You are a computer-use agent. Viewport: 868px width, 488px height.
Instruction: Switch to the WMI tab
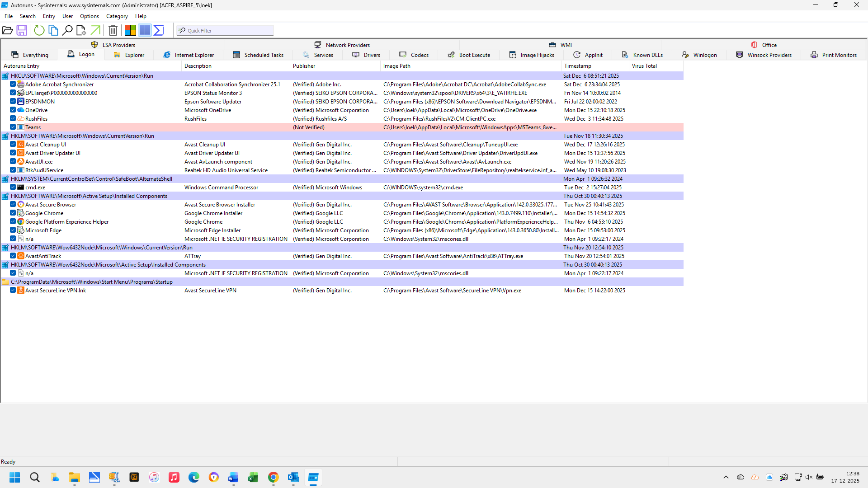[561, 45]
